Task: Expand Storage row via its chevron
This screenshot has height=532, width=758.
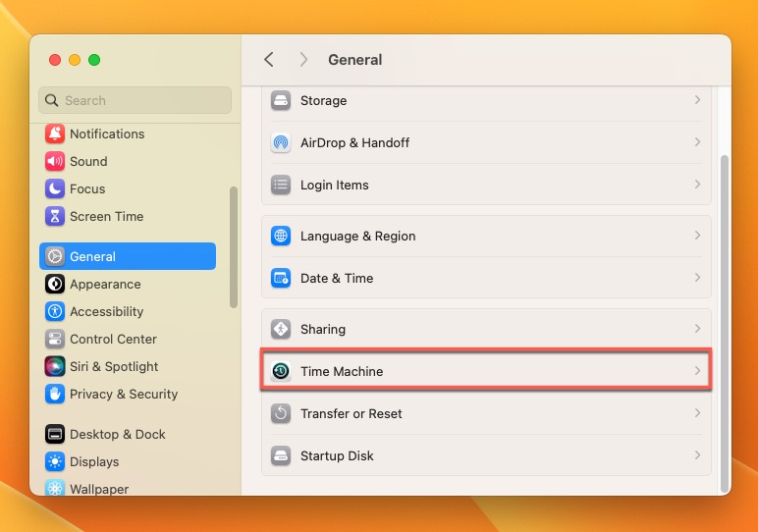Action: coord(697,100)
